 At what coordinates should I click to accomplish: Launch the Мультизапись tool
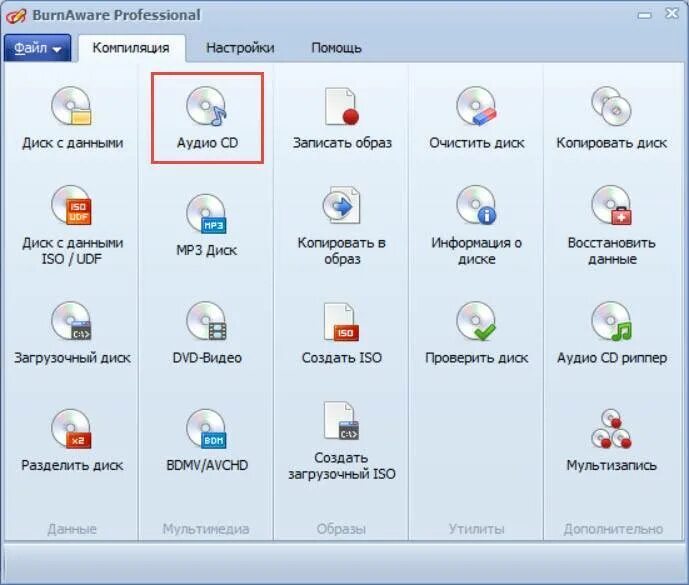point(612,440)
